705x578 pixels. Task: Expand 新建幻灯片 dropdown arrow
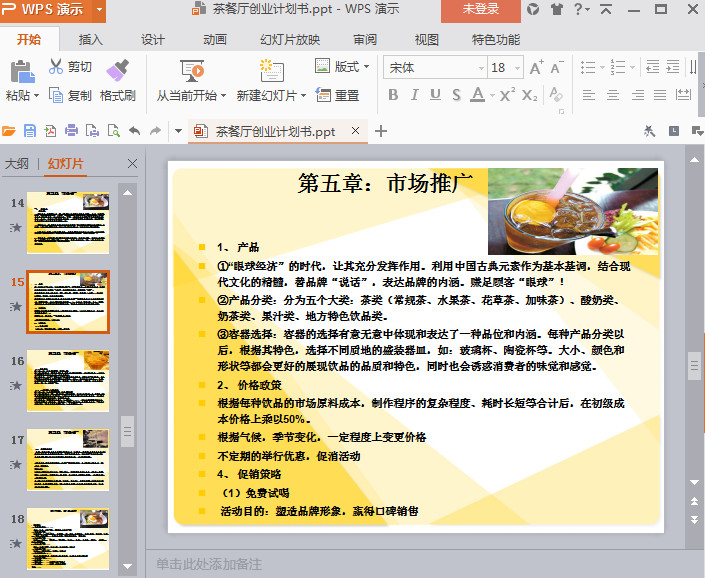[303, 95]
